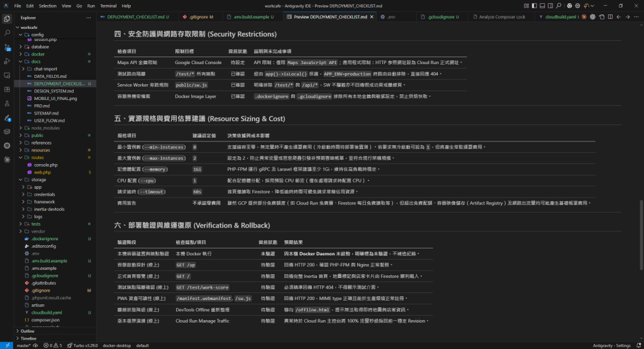Screen dimensions: 644x349
Task: Close the Preview DEPLOYMENT_CHECKLIST.md tab
Action: coord(372,17)
